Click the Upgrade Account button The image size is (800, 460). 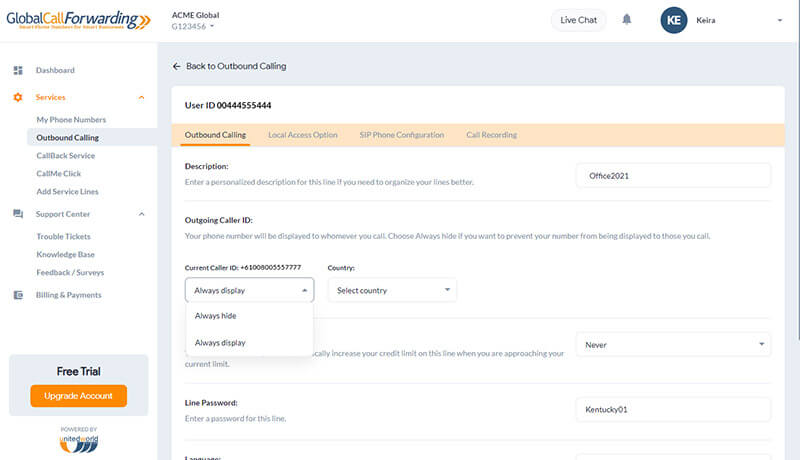pos(79,396)
